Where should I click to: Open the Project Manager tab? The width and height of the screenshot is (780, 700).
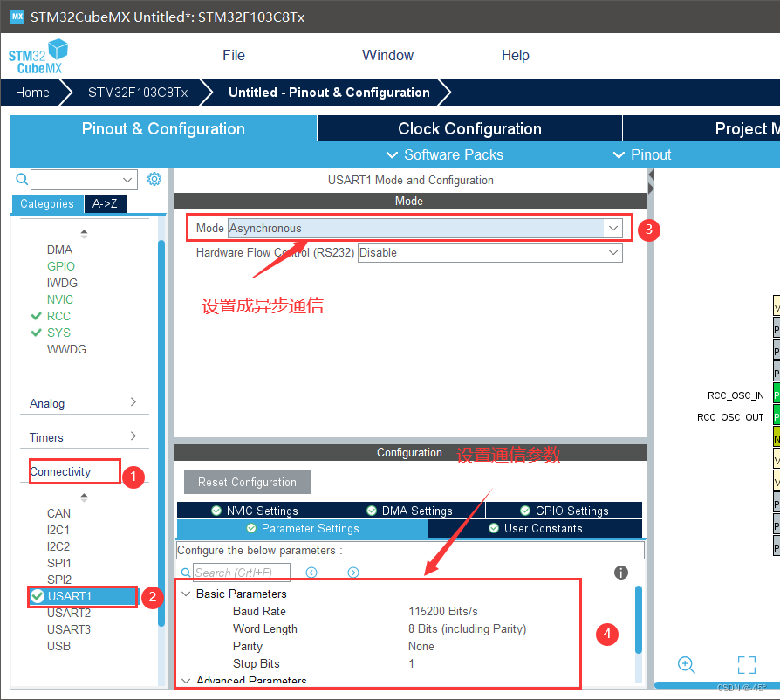click(x=701, y=129)
